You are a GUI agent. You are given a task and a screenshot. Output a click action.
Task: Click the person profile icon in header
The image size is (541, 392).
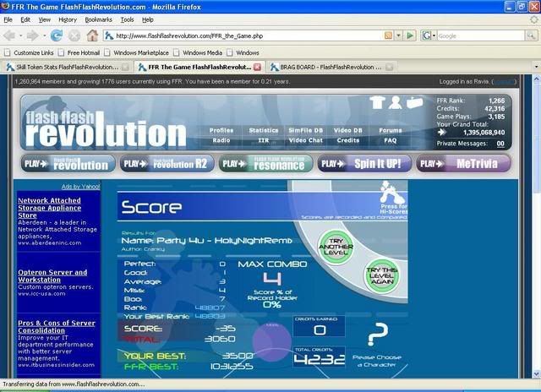[394, 103]
